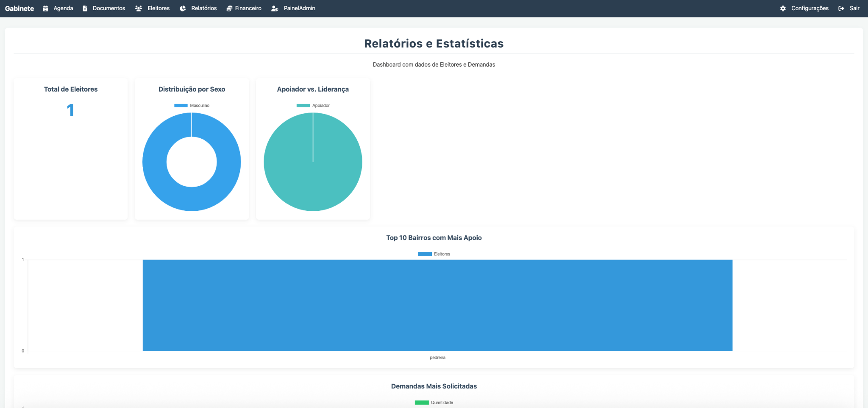This screenshot has width=868, height=408.
Task: Click the Sair logout link
Action: [x=854, y=8]
